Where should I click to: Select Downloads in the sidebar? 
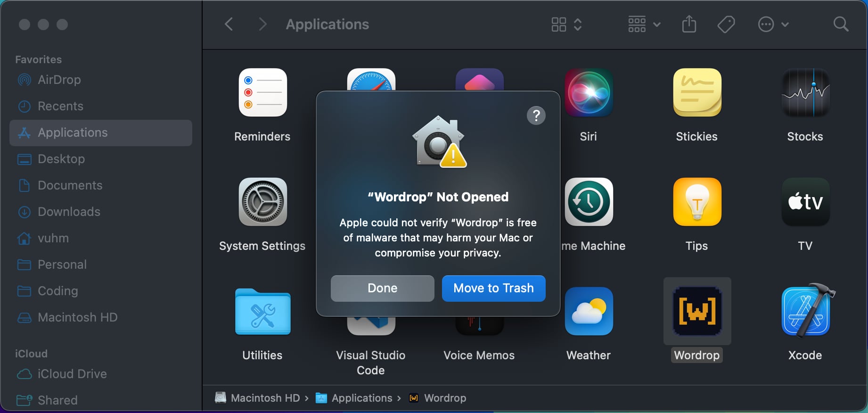click(x=101, y=212)
